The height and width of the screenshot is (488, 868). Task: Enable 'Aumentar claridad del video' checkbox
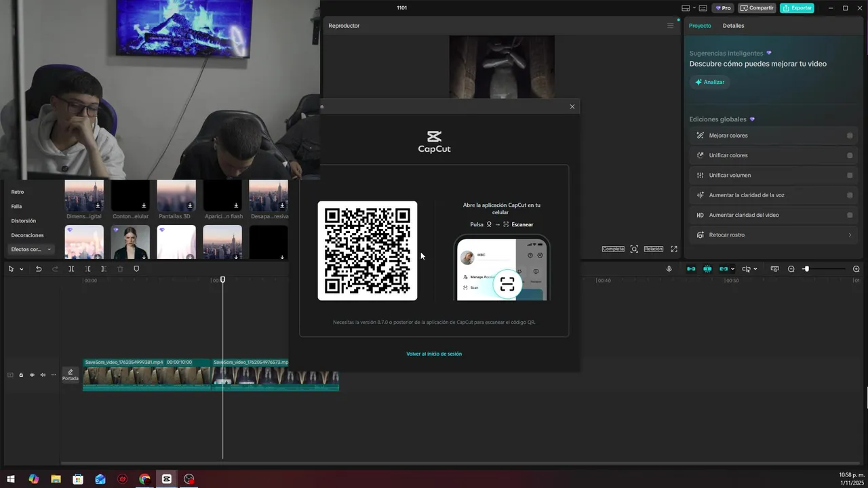click(850, 215)
